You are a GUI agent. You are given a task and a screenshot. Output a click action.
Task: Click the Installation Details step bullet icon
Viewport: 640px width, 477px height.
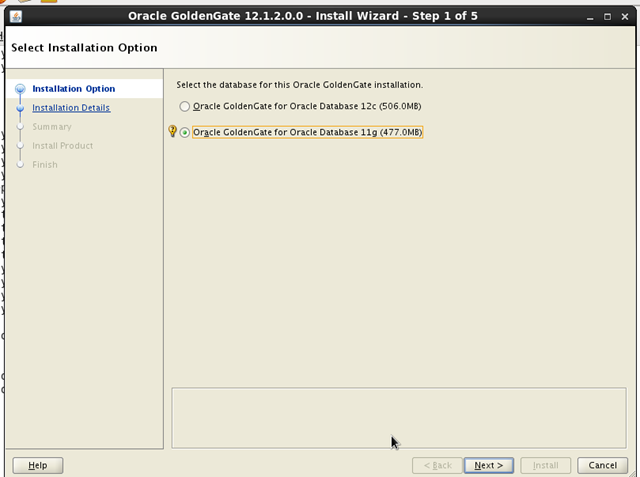click(20, 108)
